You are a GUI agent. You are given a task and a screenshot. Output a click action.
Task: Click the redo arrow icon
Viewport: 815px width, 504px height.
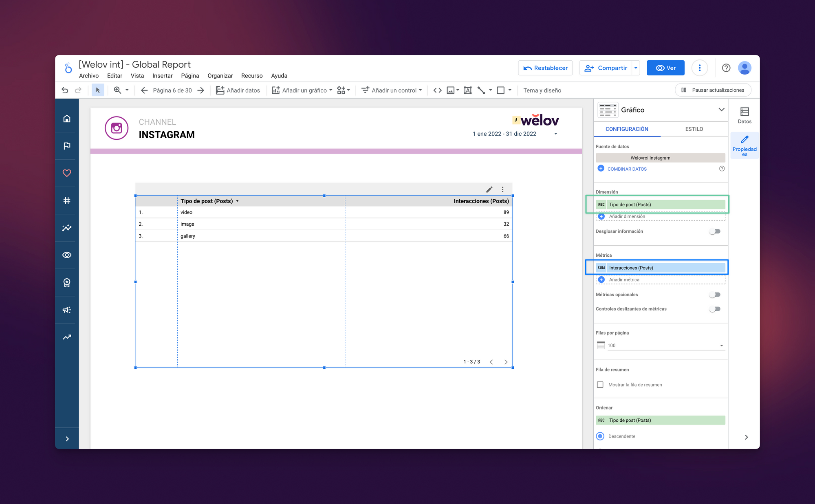(78, 90)
